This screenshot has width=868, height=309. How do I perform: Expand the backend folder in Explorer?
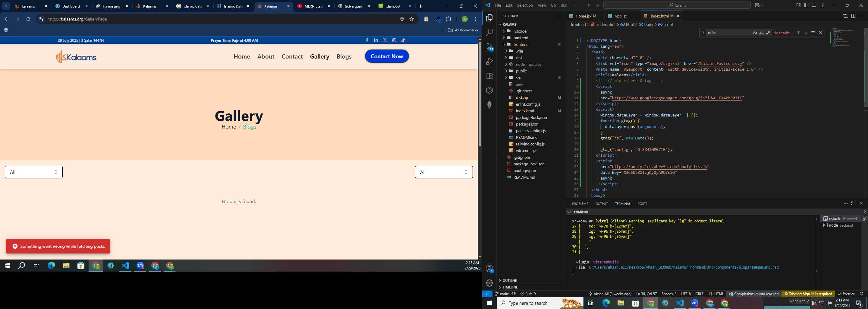(x=531, y=38)
